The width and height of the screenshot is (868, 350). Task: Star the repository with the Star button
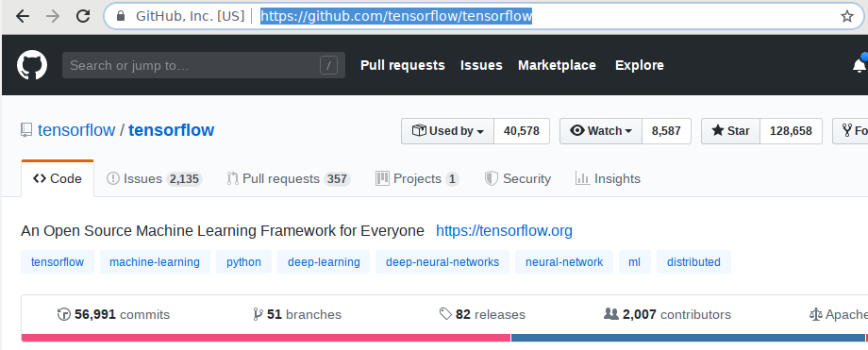(x=730, y=131)
